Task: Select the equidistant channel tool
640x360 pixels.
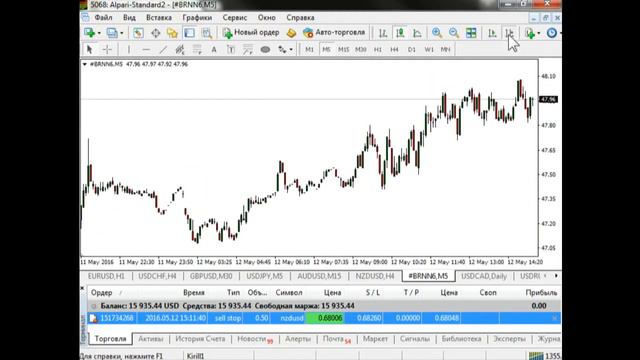Action: [x=180, y=49]
